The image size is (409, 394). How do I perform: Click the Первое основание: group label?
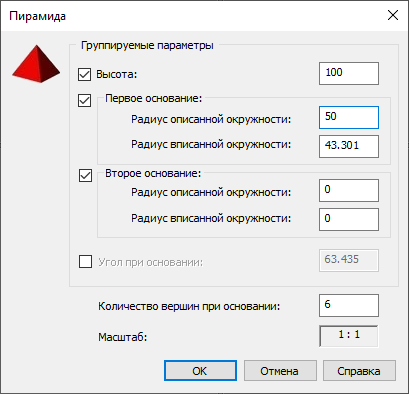(154, 99)
